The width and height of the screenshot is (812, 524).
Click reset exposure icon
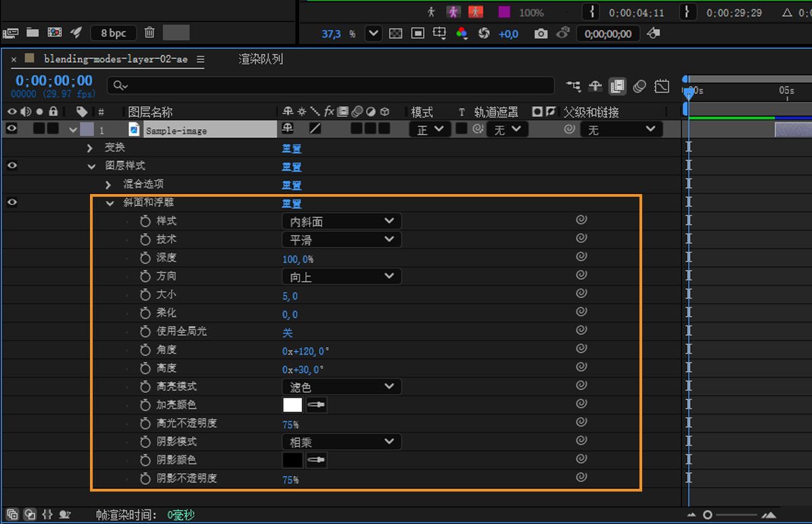coord(484,33)
